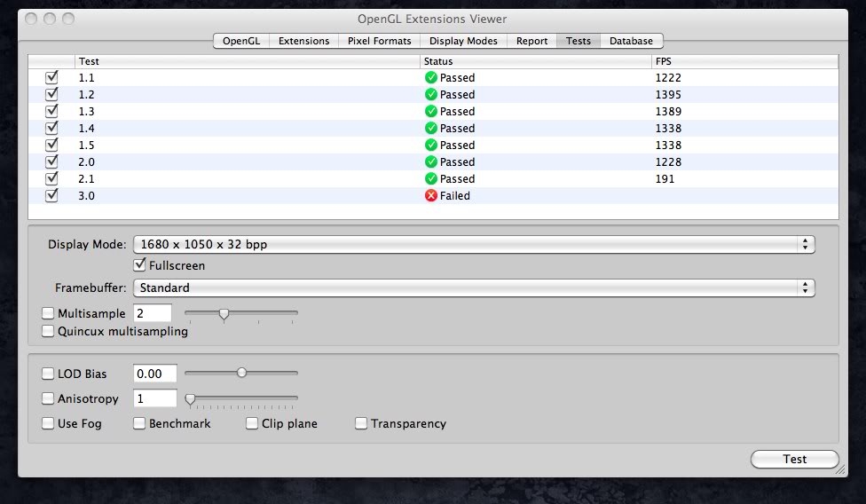Viewport: 866px width, 504px height.
Task: Switch to the OpenGL tab
Action: pos(241,41)
